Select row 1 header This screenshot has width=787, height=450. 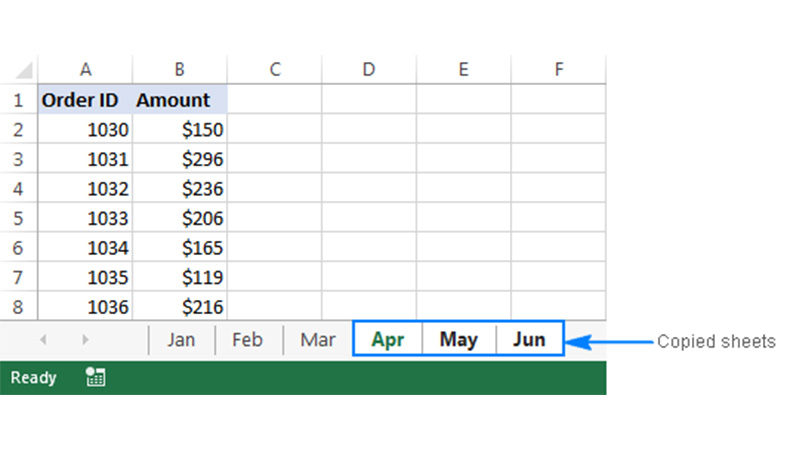pyautogui.click(x=17, y=100)
